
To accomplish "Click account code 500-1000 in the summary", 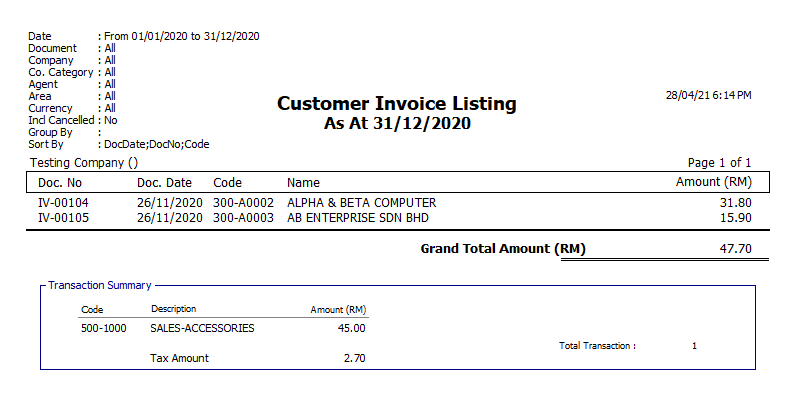I will (x=105, y=328).
